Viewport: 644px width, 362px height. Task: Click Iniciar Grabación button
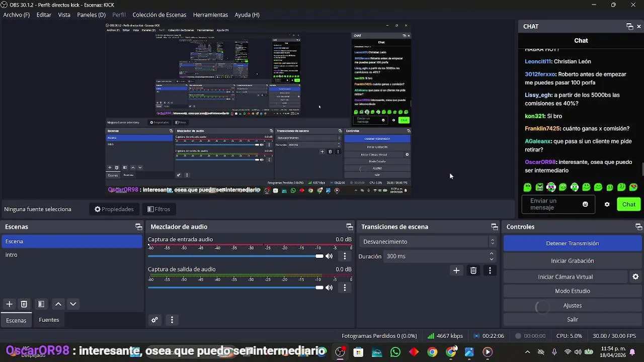point(573,261)
